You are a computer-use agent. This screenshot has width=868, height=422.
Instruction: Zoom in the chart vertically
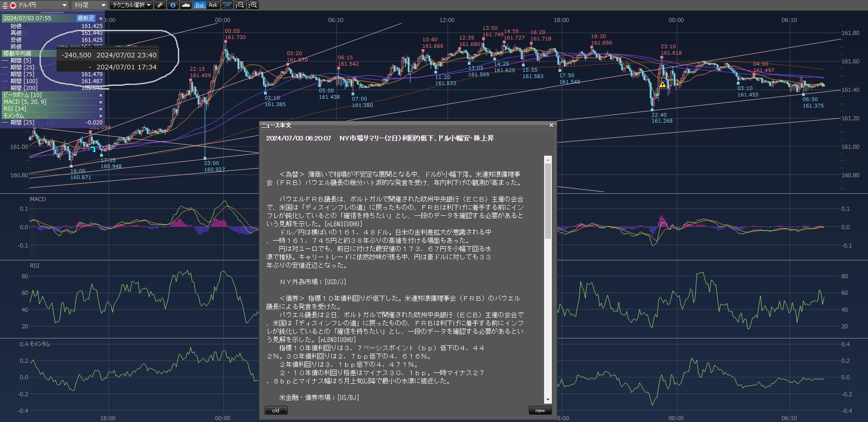tap(253, 5)
